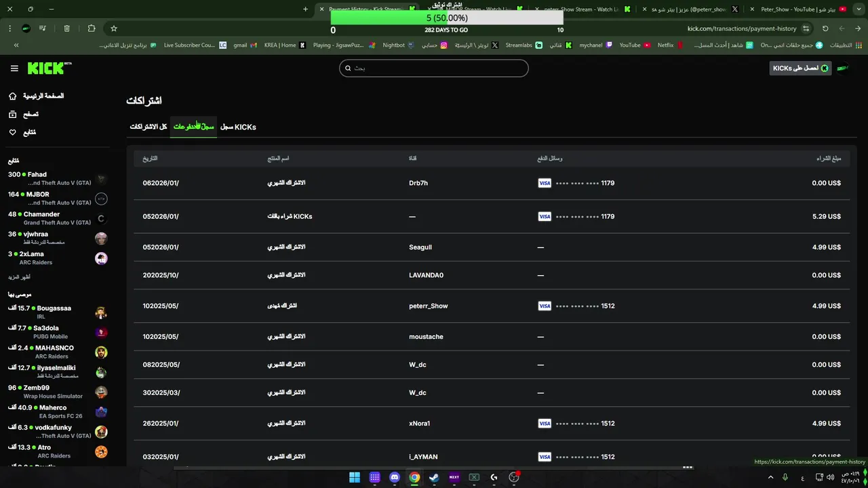The height and width of the screenshot is (488, 868).
Task: Open Logitech G HUB from the taskbar
Action: pos(494,477)
